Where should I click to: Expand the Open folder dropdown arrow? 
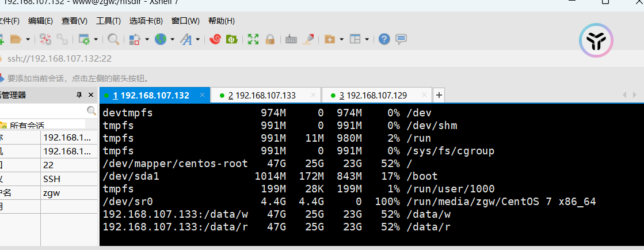click(x=28, y=40)
